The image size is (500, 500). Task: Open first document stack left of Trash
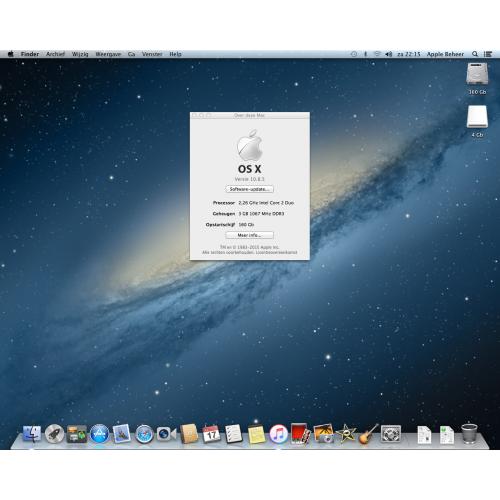pyautogui.click(x=424, y=435)
